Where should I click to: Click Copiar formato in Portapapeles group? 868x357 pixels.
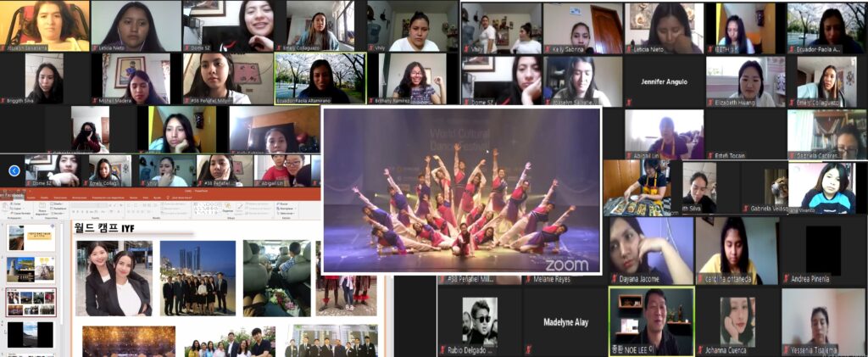click(x=20, y=213)
